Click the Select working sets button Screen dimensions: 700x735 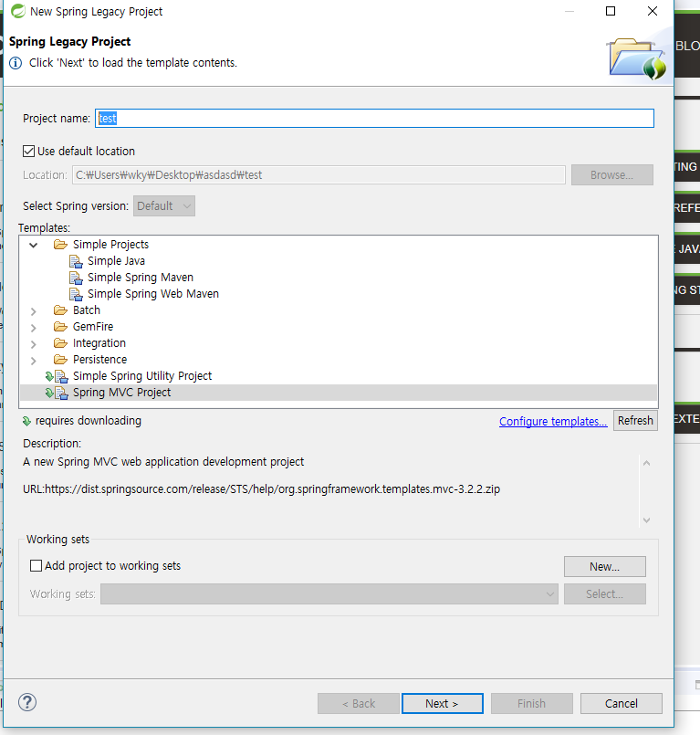pyautogui.click(x=605, y=593)
